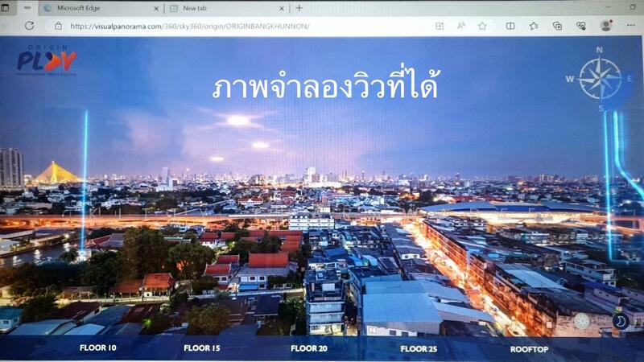
Task: Click the compass icon in the panorama
Action: point(600,78)
